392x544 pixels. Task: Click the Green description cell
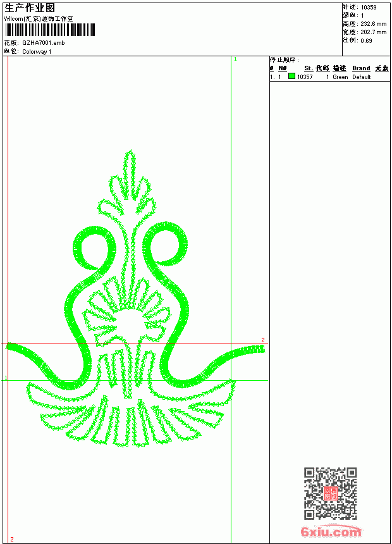(340, 77)
